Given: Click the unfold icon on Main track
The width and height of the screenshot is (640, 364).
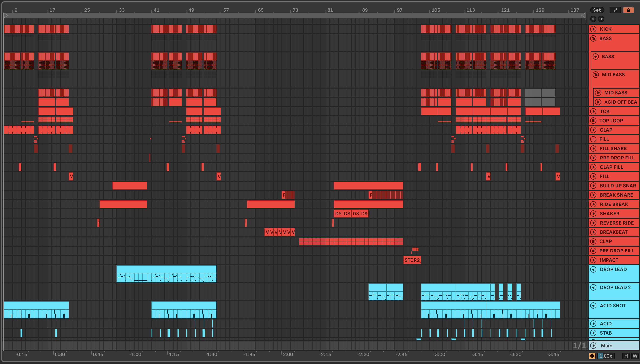Looking at the screenshot, I should pyautogui.click(x=593, y=345).
